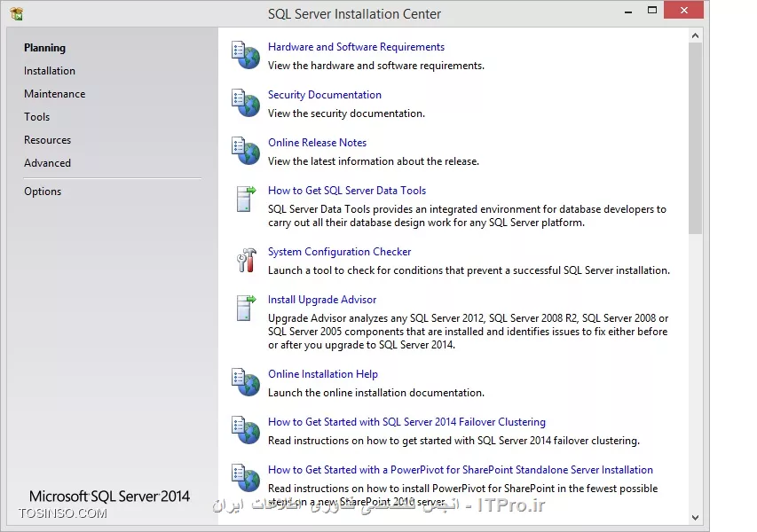Click the globe icon beside Online Release Notes
The height and width of the screenshot is (532, 757).
click(246, 151)
